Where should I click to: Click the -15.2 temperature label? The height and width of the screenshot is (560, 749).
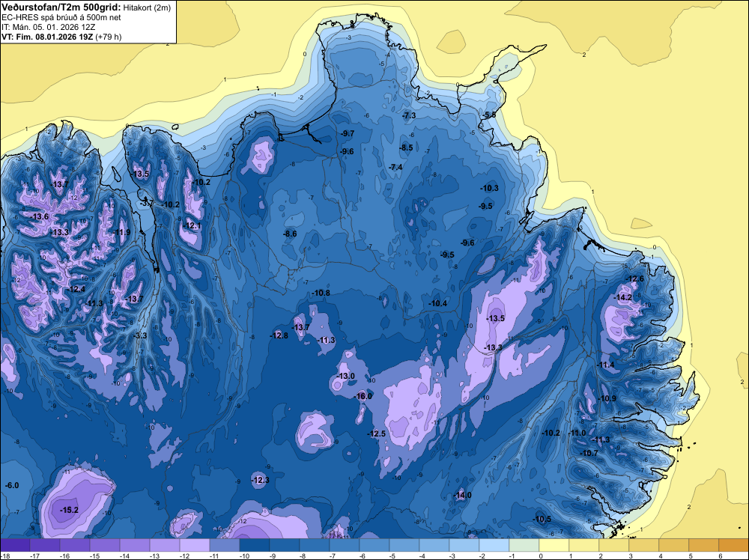coord(69,510)
